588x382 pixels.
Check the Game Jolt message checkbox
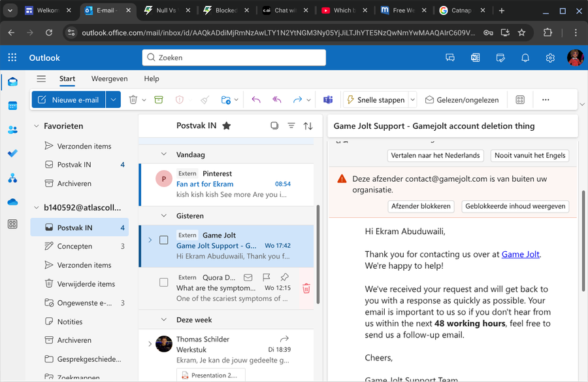point(164,239)
